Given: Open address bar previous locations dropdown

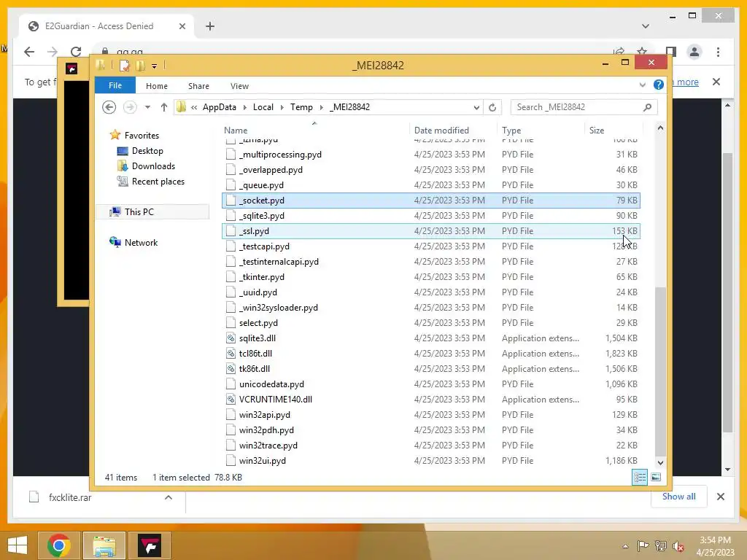Looking at the screenshot, I should click(476, 108).
